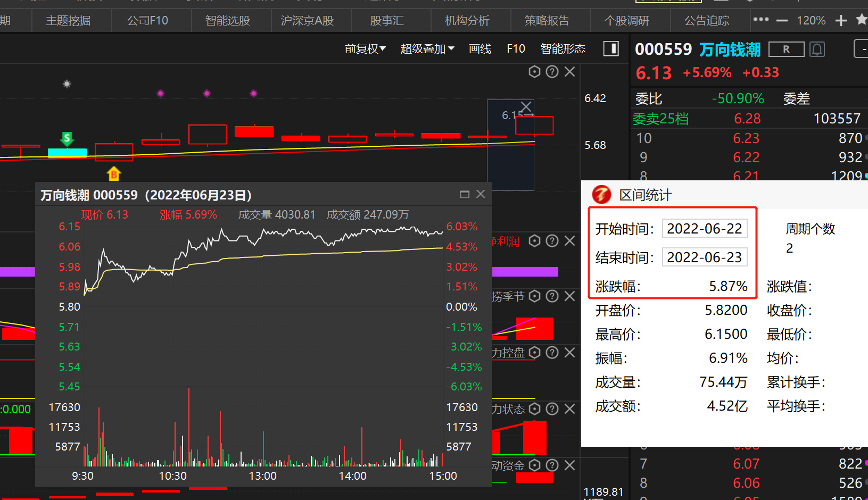The width and height of the screenshot is (868, 500).
Task: Click stock name 万向钱潮 in quote header
Action: (730, 49)
